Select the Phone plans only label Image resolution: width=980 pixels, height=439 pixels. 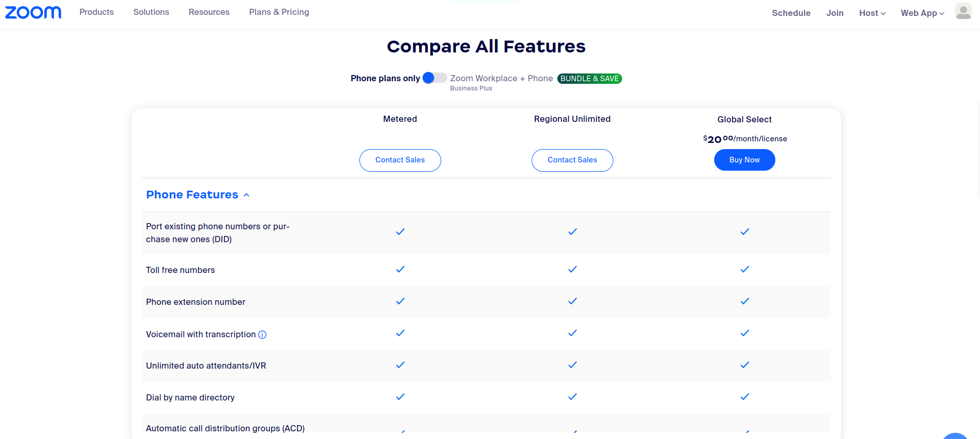385,78
